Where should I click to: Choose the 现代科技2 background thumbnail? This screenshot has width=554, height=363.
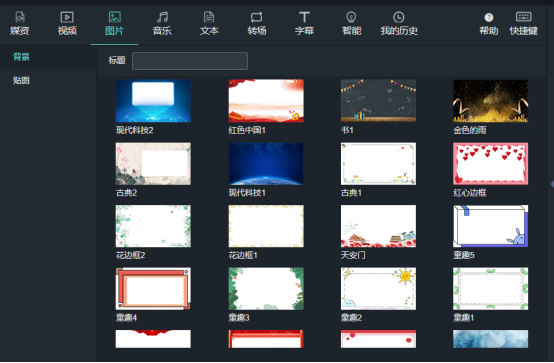click(153, 101)
